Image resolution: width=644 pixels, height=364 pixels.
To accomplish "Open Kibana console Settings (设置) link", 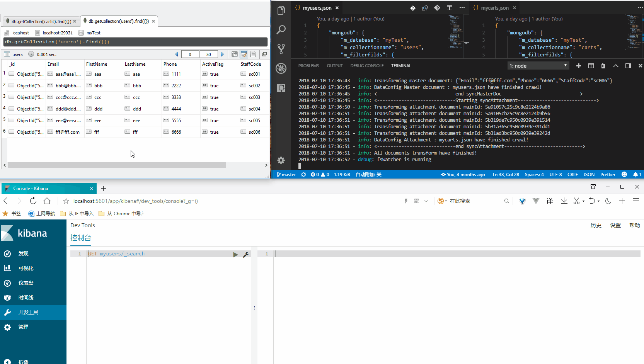I will [x=615, y=225].
